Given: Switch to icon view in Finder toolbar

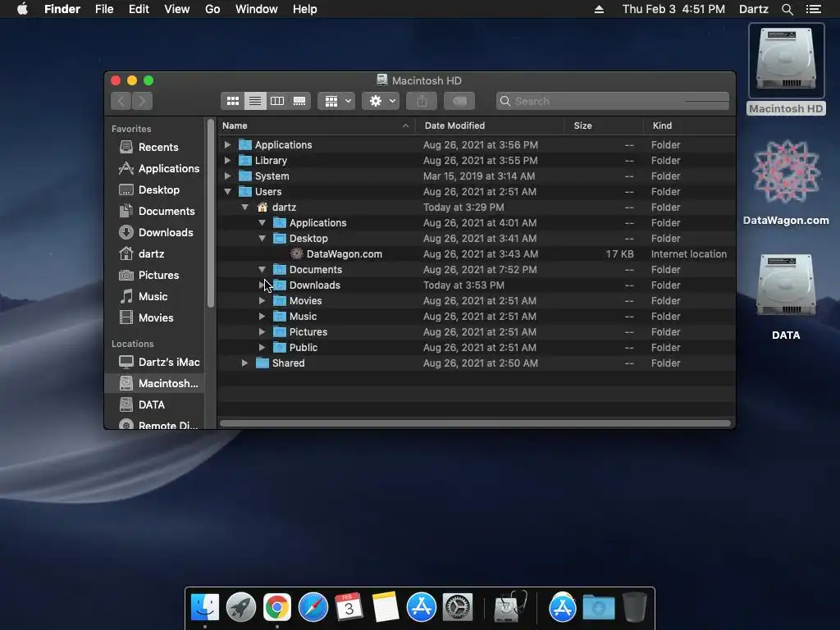Looking at the screenshot, I should click(x=232, y=101).
